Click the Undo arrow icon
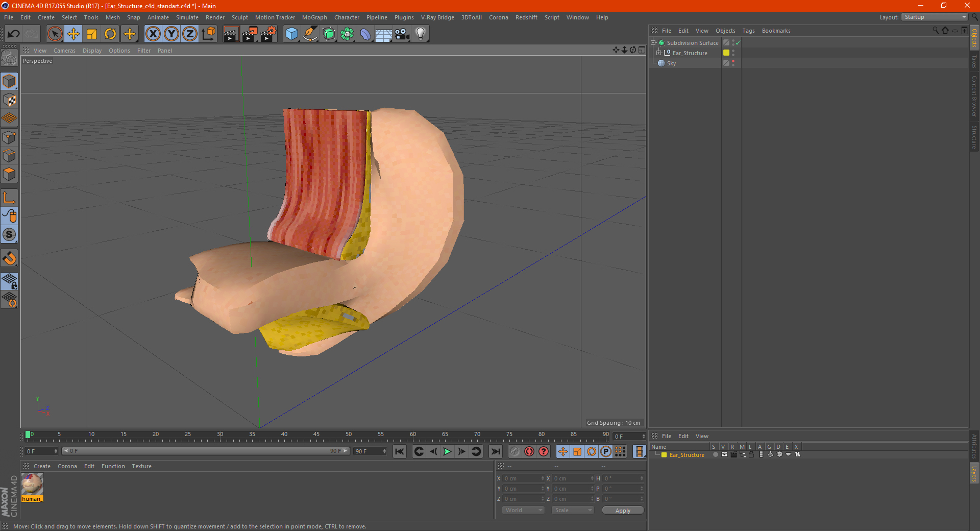 (x=14, y=34)
